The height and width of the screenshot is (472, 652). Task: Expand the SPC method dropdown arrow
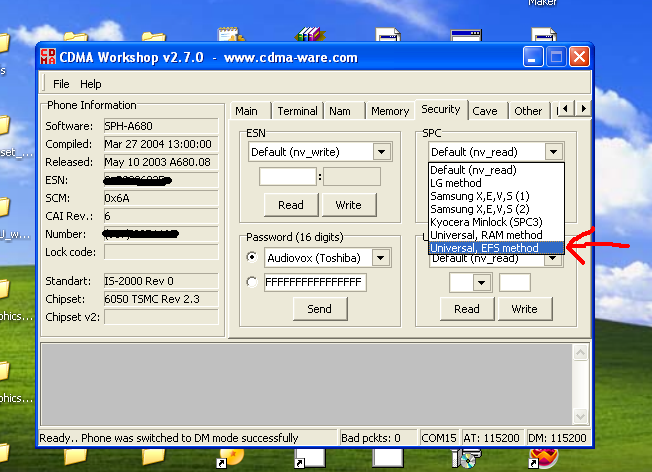[x=553, y=152]
